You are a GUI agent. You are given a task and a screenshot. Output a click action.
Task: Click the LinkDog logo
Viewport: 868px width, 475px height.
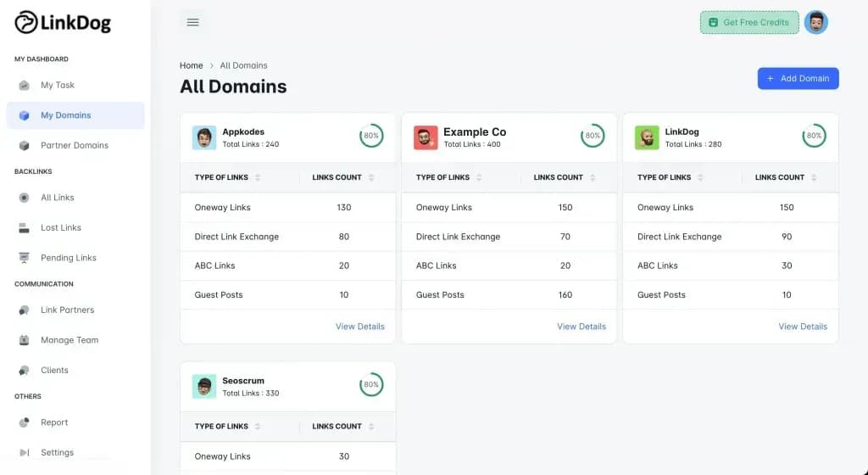click(63, 22)
